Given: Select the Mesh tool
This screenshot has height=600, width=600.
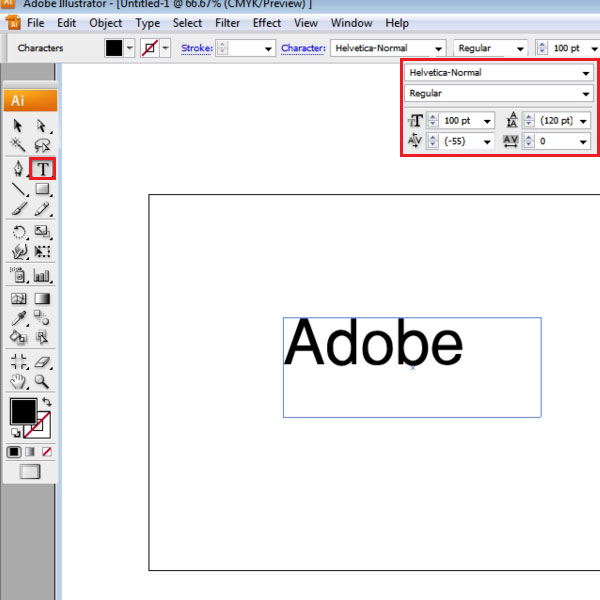Looking at the screenshot, I should (18, 298).
